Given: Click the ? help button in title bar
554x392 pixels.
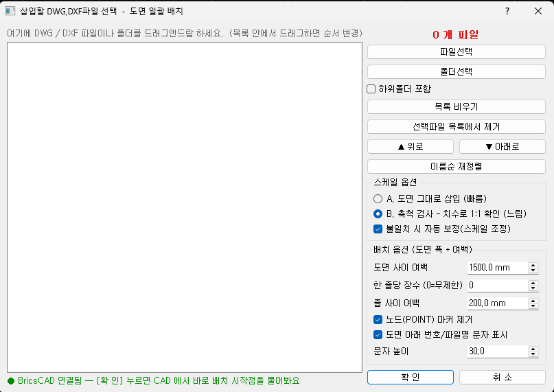Looking at the screenshot, I should click(x=507, y=11).
